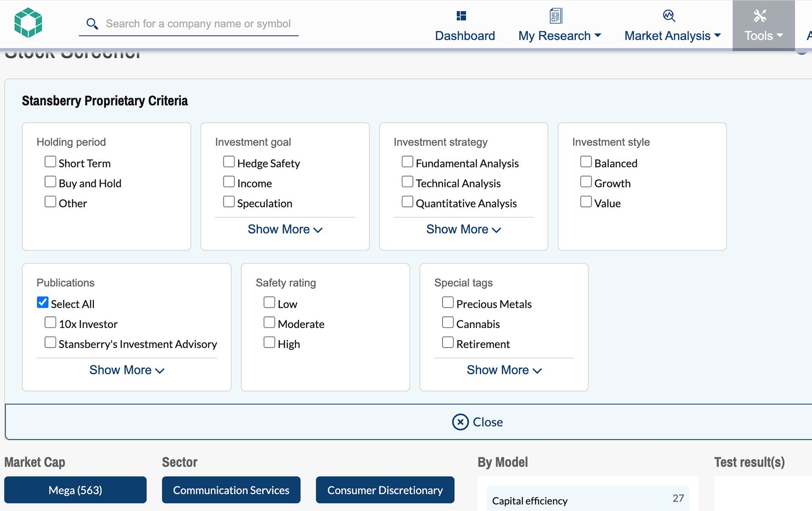Viewport: 812px width, 511px height.
Task: Filter by Communication Services sector
Action: click(231, 490)
